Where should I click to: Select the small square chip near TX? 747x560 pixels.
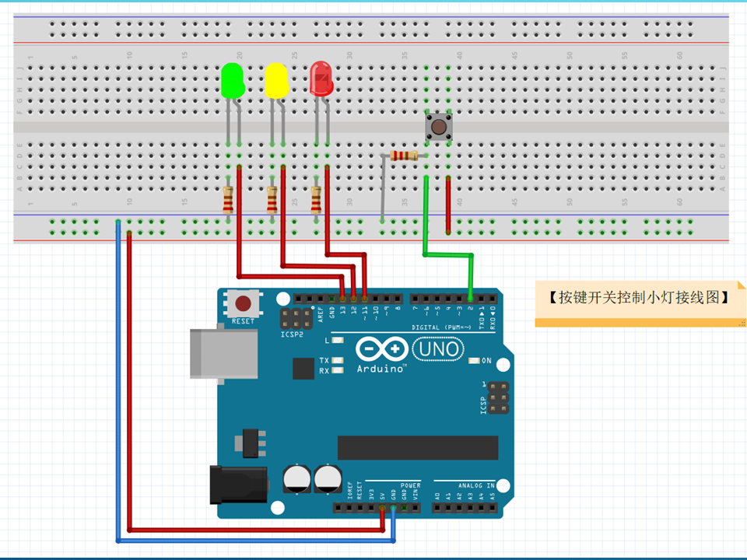tap(303, 369)
